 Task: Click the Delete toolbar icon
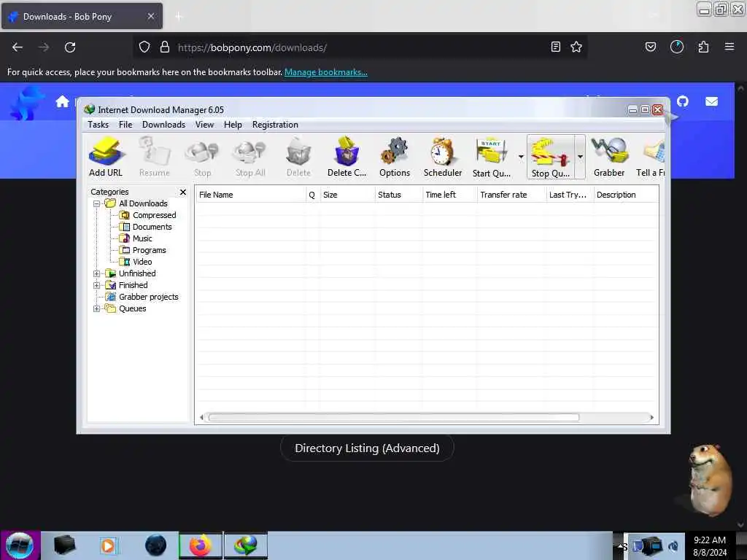[x=298, y=157]
